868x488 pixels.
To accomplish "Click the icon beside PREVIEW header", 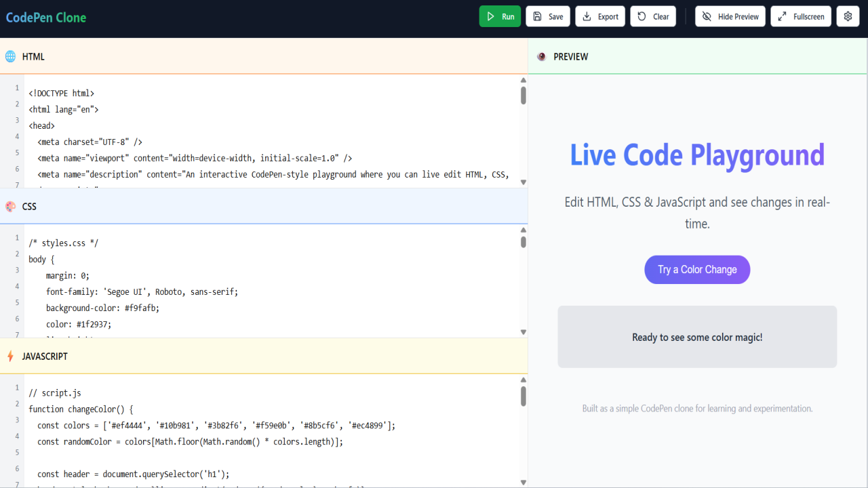I will point(541,56).
